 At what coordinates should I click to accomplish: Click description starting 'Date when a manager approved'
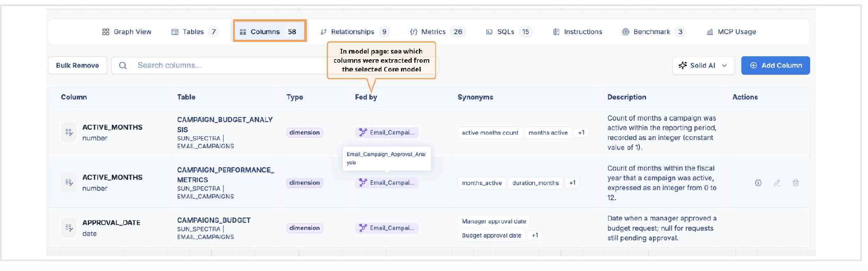pyautogui.click(x=662, y=228)
